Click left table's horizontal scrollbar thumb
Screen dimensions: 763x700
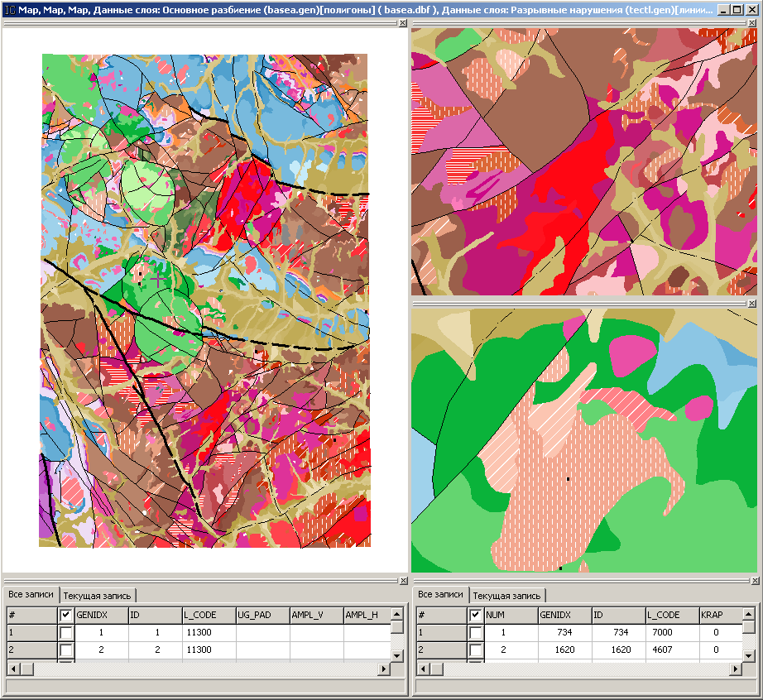pyautogui.click(x=26, y=669)
